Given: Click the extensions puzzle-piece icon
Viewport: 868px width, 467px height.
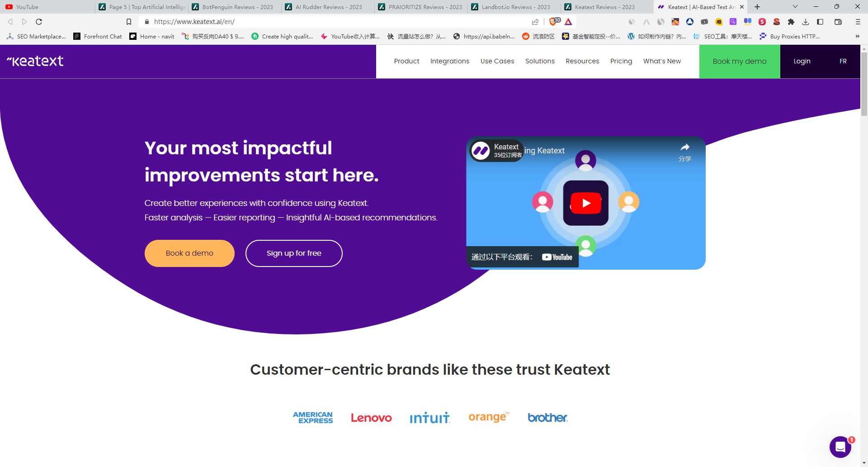Looking at the screenshot, I should click(791, 22).
